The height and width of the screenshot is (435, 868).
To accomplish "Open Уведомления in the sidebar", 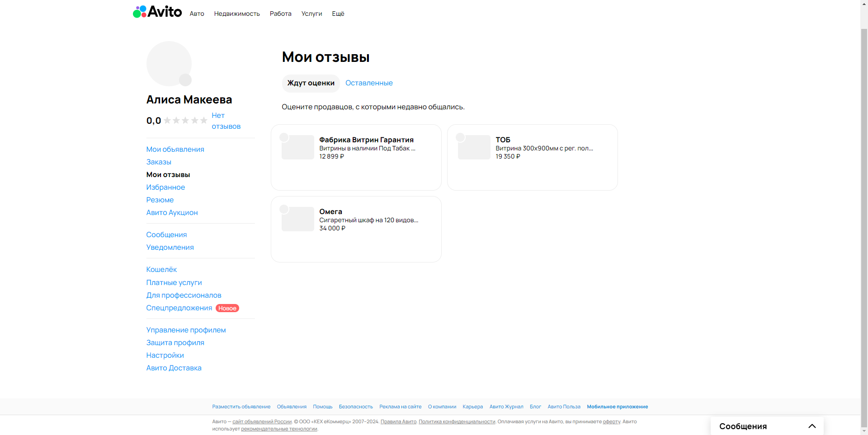I will (170, 248).
